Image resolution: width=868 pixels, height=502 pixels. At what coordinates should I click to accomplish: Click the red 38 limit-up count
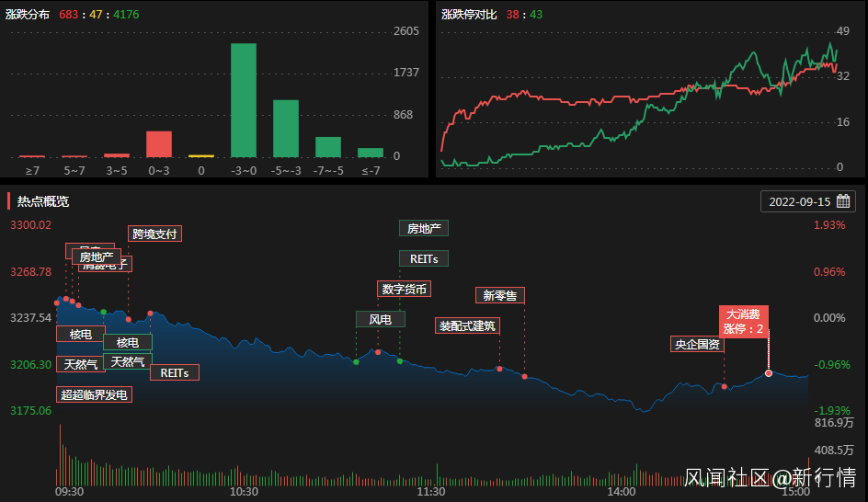[512, 15]
